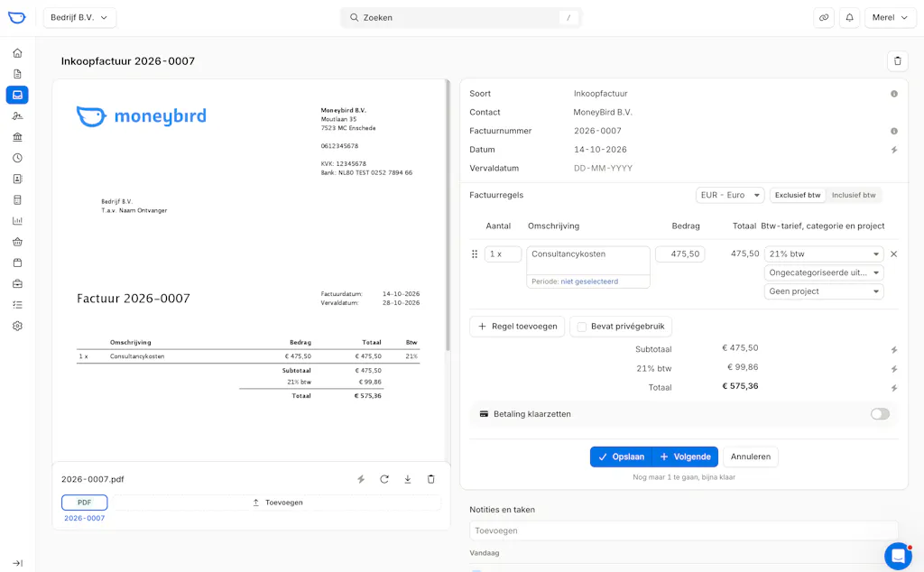Open the Bedrijf B.V. company dropdown

click(x=79, y=18)
